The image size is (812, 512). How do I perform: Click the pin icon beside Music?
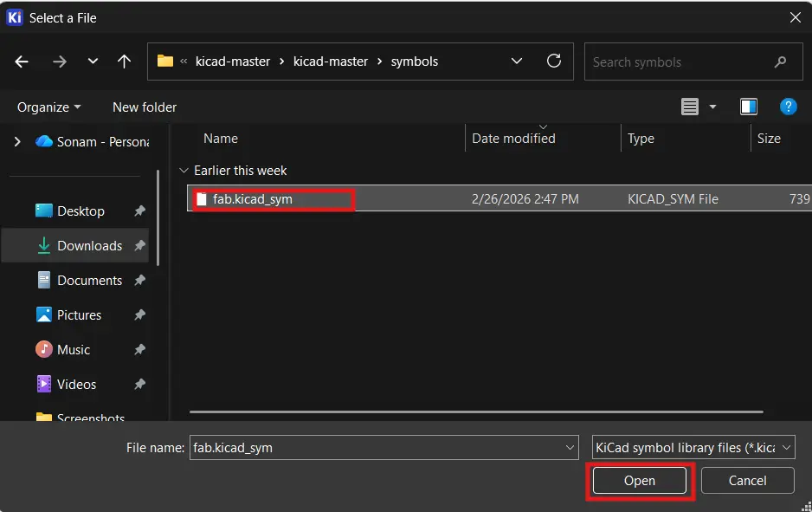139,350
